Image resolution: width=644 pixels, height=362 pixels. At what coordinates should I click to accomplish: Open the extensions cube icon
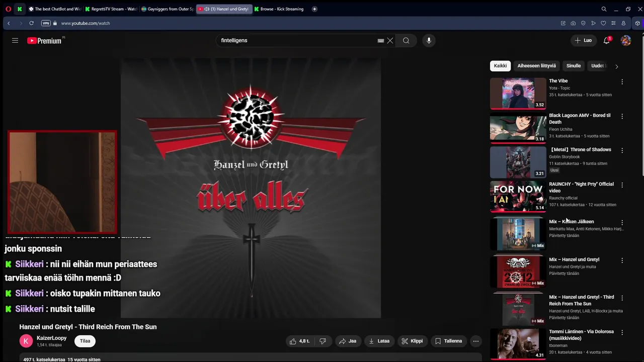coord(637,23)
